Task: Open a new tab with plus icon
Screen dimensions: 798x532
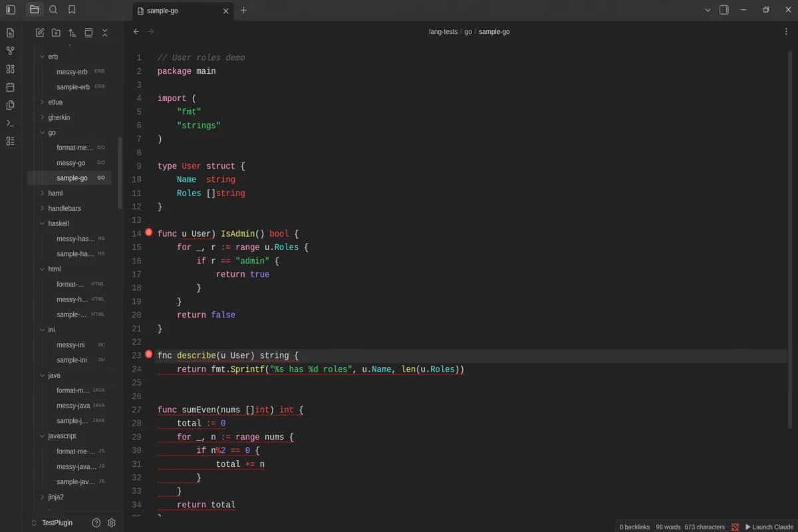Action: click(243, 10)
